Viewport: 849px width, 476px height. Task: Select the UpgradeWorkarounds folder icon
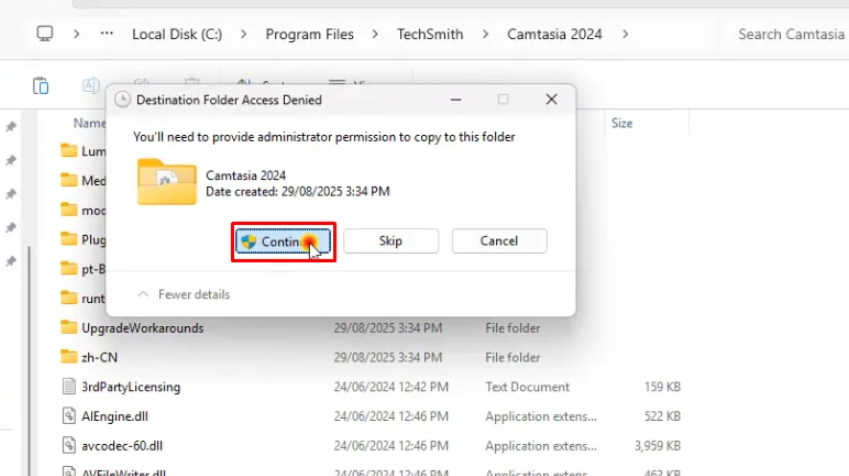tap(68, 328)
